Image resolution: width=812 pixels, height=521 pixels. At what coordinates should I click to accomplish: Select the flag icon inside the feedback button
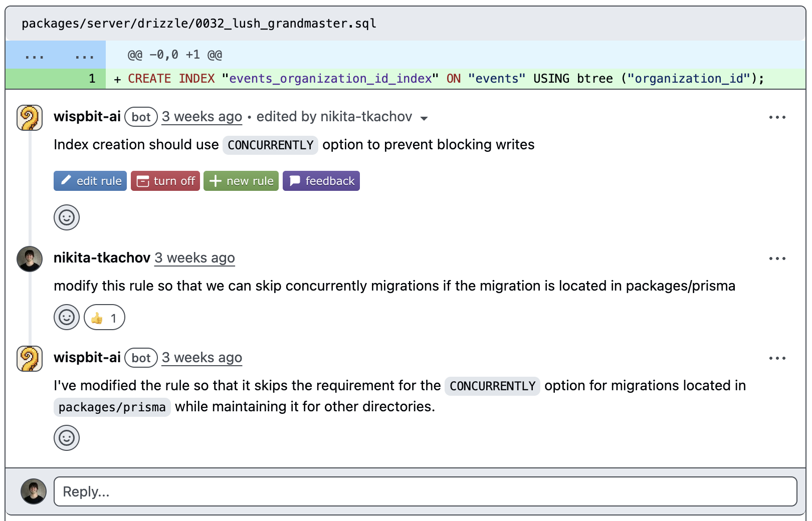295,181
